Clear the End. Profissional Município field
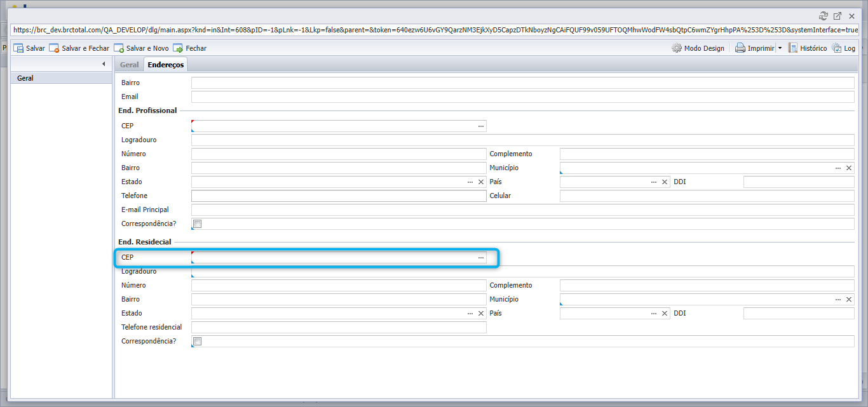This screenshot has width=868, height=407. coord(849,168)
